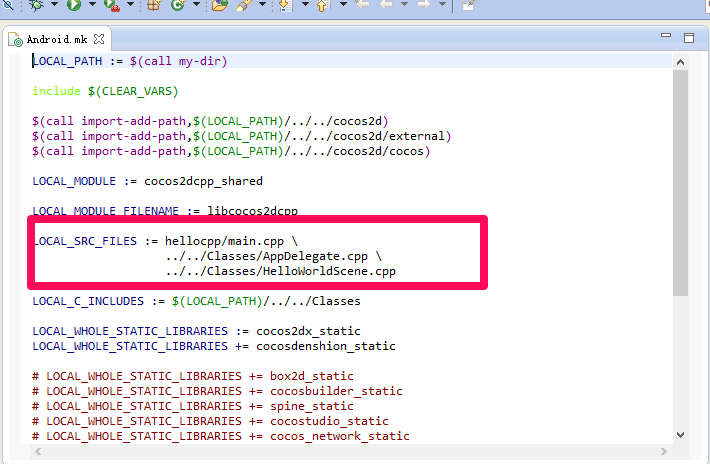This screenshot has height=464, width=710.
Task: Click the Open Type folder icon
Action: pyautogui.click(x=220, y=5)
